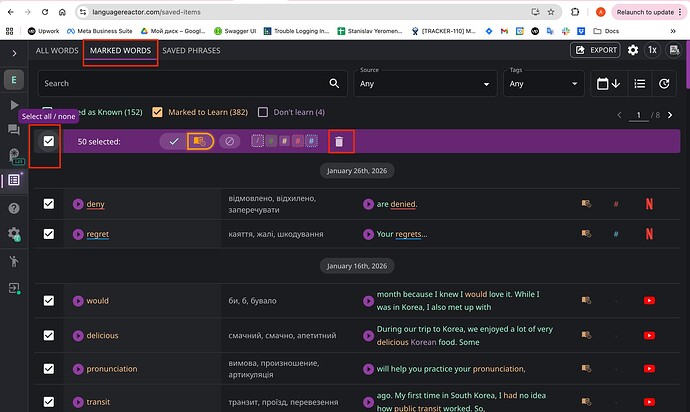This screenshot has height=412, width=690.
Task: Open the Source dropdown
Action: click(x=421, y=84)
